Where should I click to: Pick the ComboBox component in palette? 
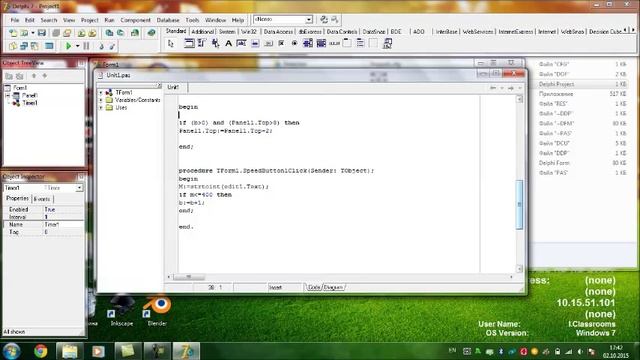[321, 43]
